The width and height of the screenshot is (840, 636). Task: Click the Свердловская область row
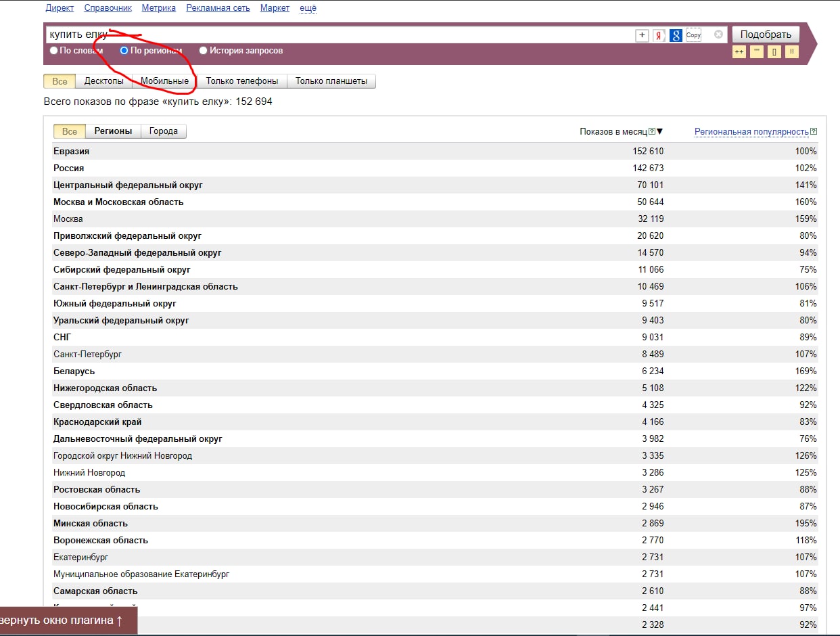(435, 405)
